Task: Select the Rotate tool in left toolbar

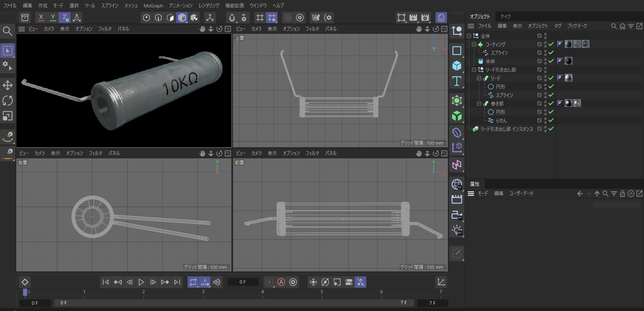Action: (7, 101)
